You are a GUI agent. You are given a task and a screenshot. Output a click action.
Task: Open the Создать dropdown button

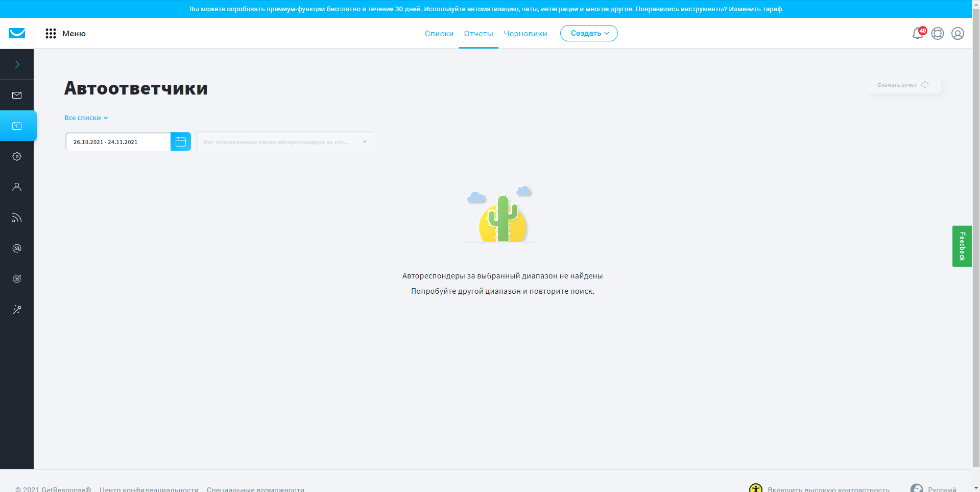[589, 33]
